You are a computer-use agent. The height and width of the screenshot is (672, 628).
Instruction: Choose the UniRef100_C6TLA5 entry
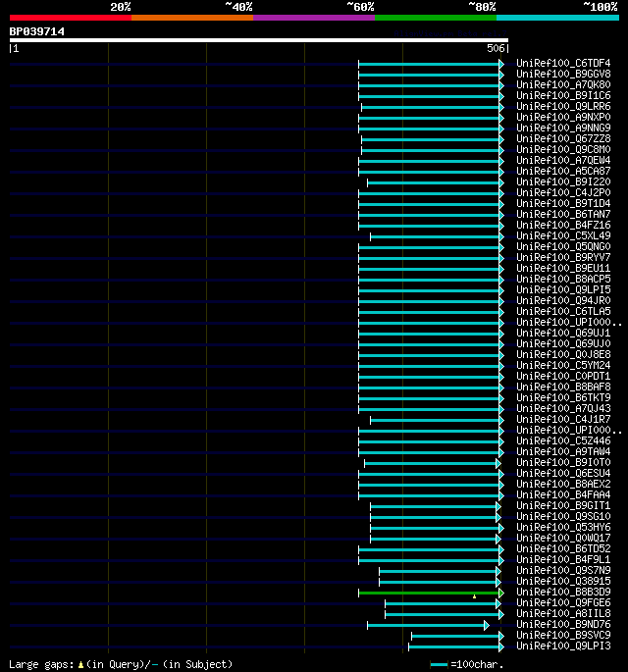[563, 312]
